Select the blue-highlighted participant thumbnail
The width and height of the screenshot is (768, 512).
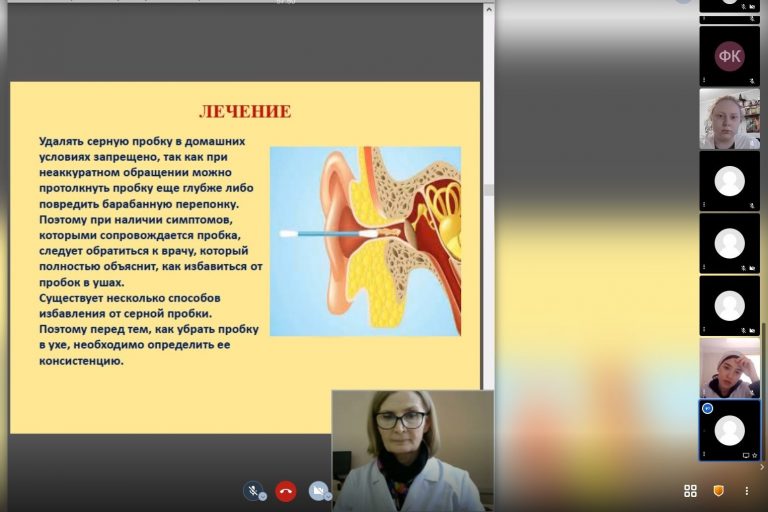pos(729,430)
